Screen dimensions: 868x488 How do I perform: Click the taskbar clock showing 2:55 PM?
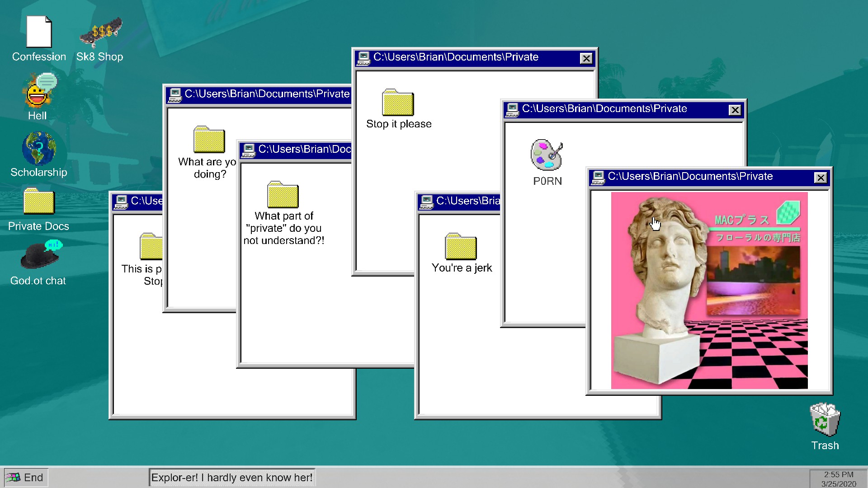[838, 479]
